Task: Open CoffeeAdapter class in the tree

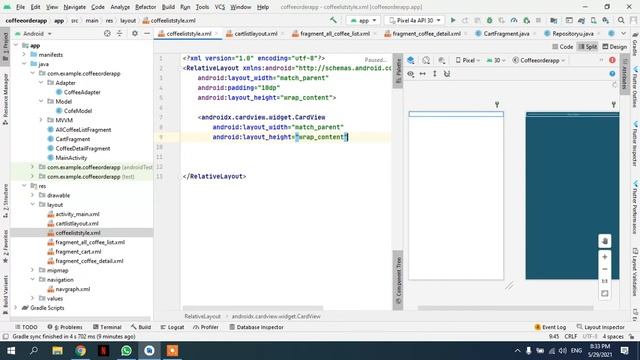Action: click(x=82, y=92)
